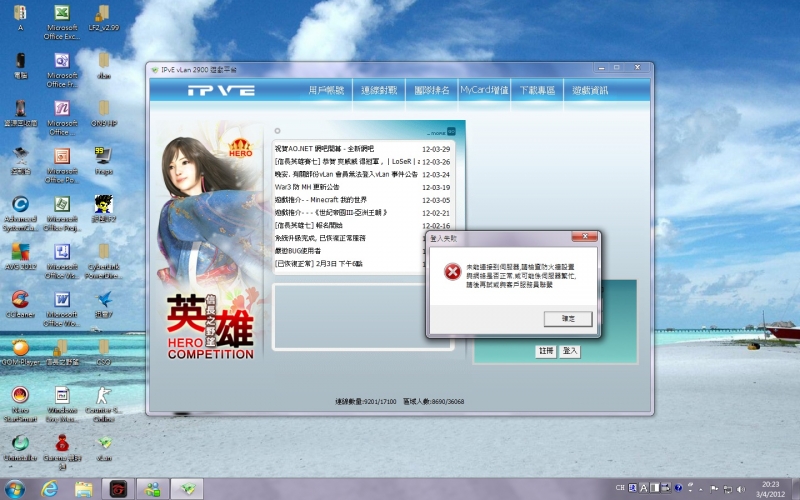Open the MyCard增值 tab
The width and height of the screenshot is (800, 500).
click(484, 90)
